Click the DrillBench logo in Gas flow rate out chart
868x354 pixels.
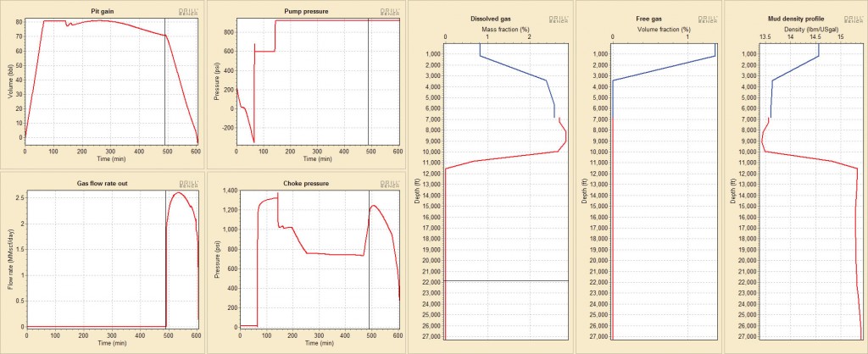click(188, 184)
